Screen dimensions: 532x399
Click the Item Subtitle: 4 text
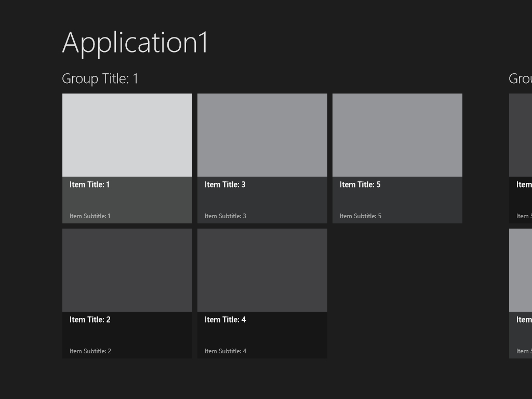click(x=225, y=351)
